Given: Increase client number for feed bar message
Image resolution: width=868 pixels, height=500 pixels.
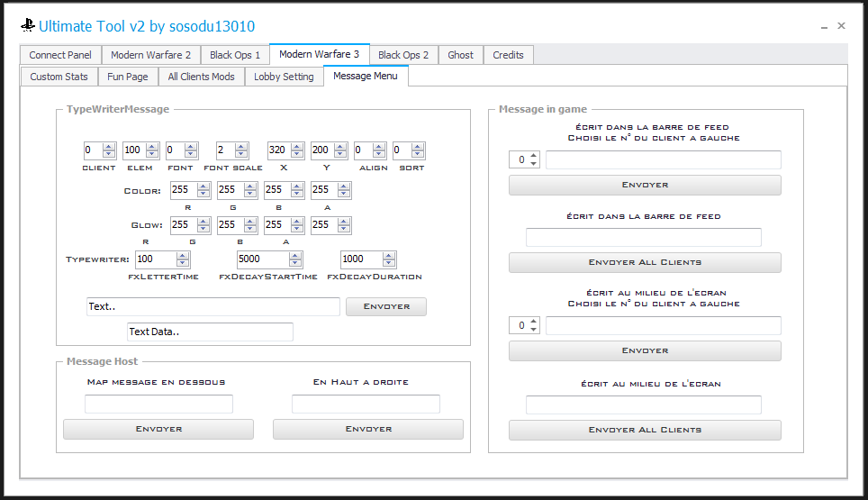Looking at the screenshot, I should [x=534, y=156].
